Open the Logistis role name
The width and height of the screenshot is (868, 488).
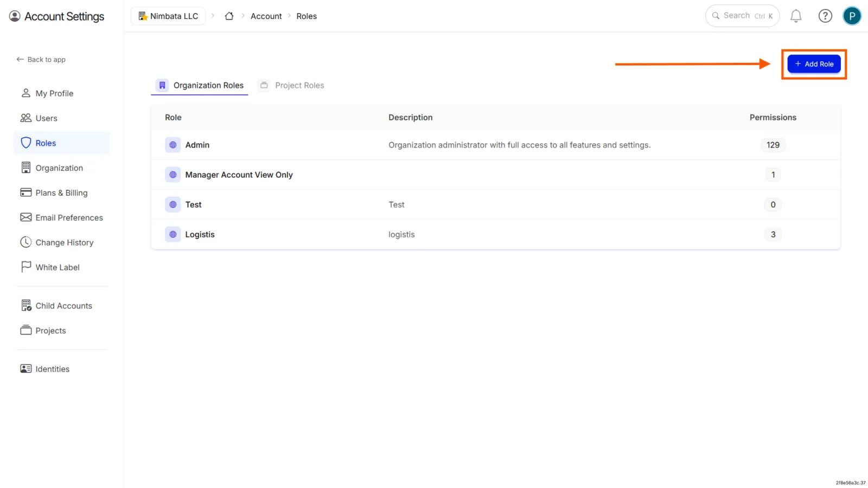point(200,234)
